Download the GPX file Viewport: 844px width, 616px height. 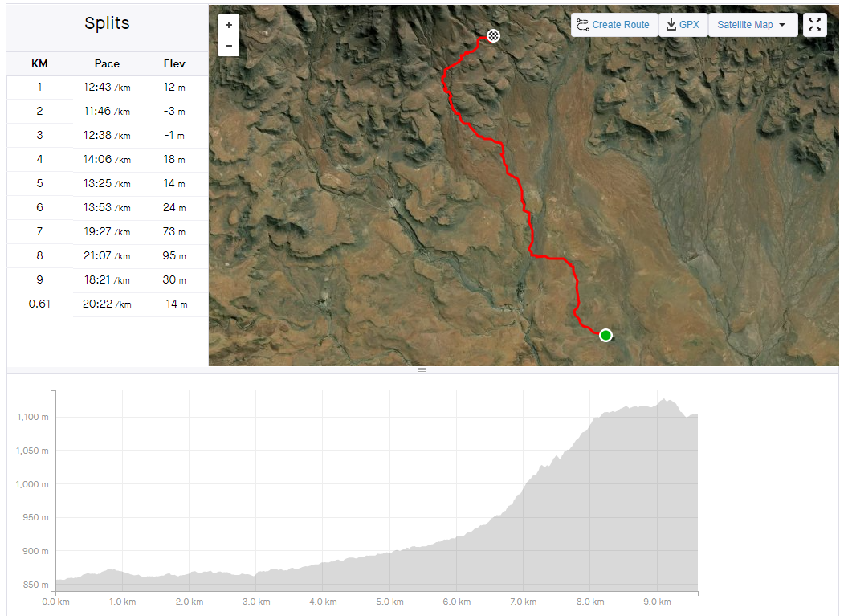click(x=683, y=25)
